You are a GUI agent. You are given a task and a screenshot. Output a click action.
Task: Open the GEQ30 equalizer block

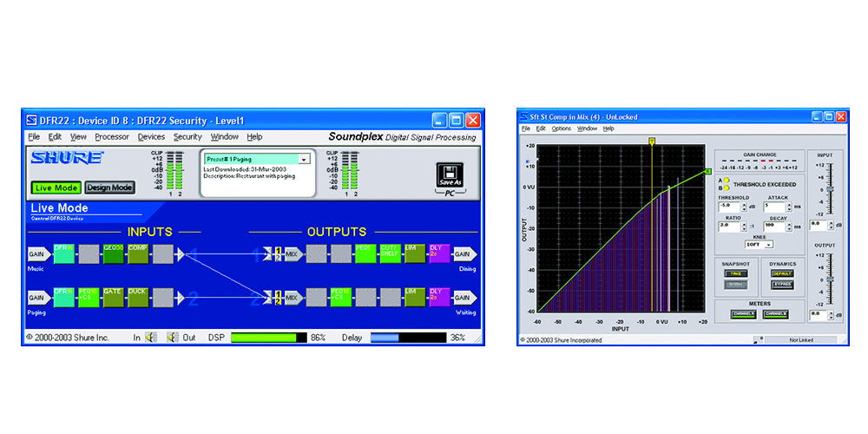pos(113,253)
